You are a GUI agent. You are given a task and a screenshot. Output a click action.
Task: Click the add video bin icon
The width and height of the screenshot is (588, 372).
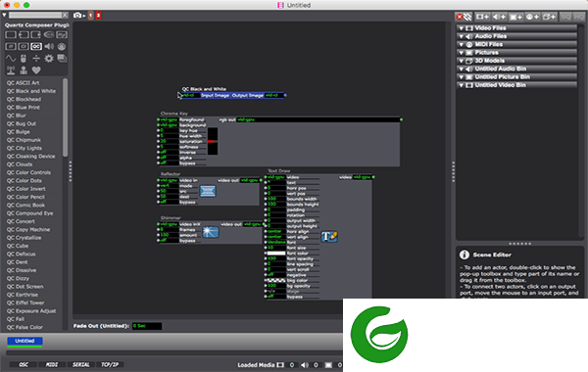(482, 17)
